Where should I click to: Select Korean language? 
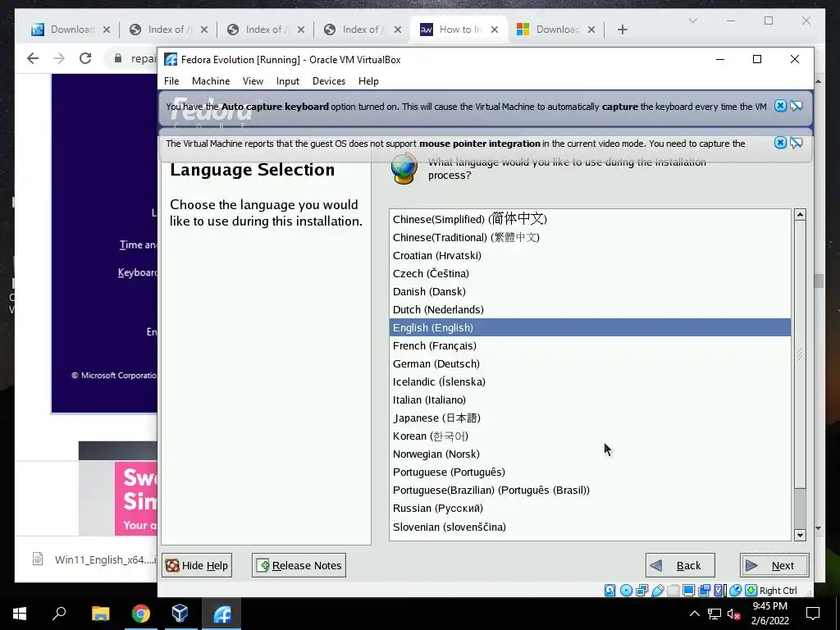(x=590, y=436)
